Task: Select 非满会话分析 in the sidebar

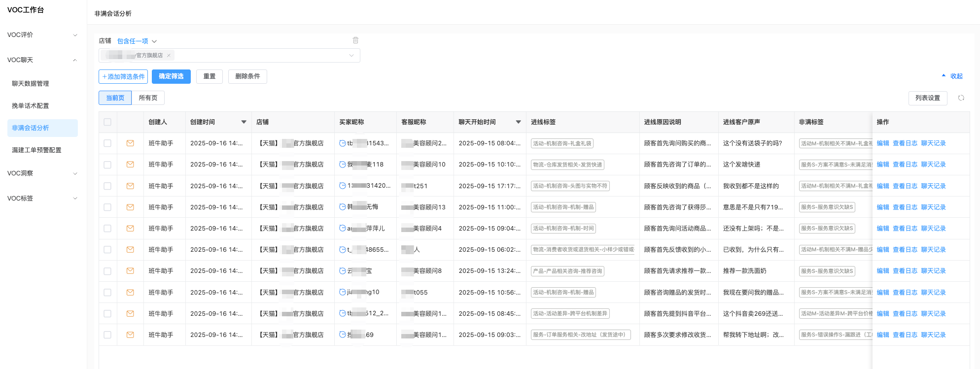Action: 42,128
